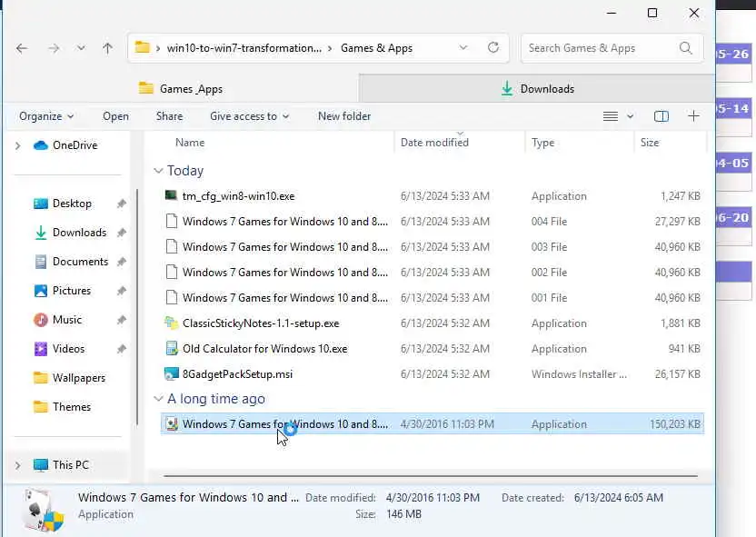Image resolution: width=756 pixels, height=537 pixels.
Task: Go up one folder level
Action: 107,48
